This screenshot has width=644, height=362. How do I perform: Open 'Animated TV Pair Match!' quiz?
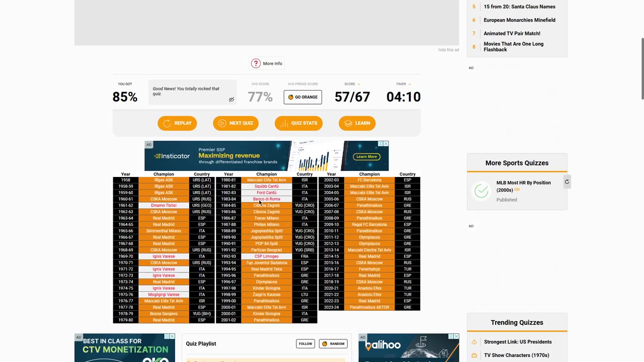click(512, 34)
